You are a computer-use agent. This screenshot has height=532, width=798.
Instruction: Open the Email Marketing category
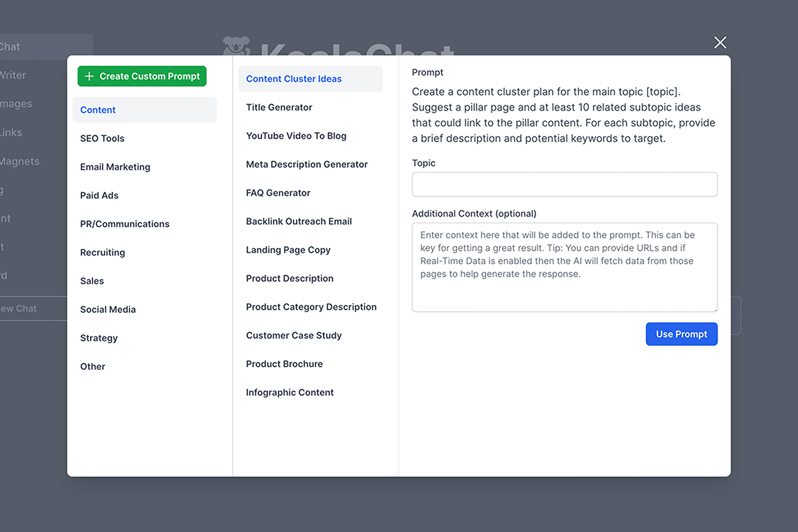click(x=115, y=167)
